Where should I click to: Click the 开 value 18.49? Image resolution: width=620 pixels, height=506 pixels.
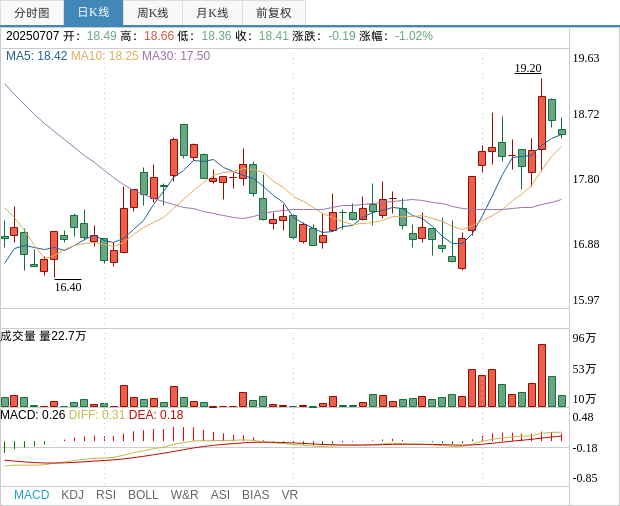tap(102, 36)
